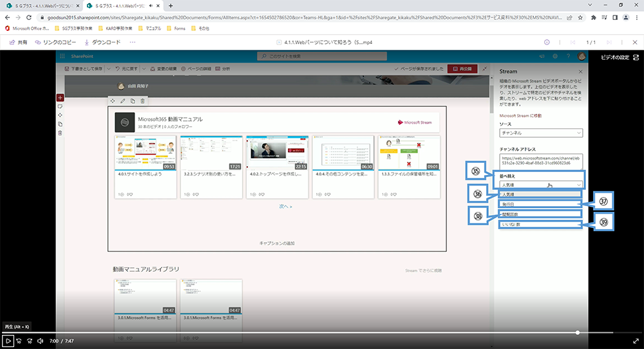
Task: Open the SharePoint app launcher waffle
Action: (x=62, y=56)
